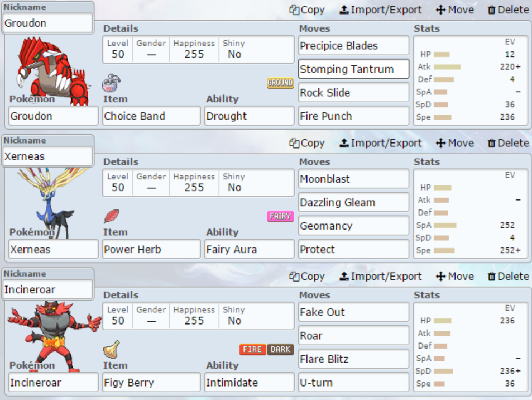This screenshot has height=400, width=532.
Task: Delete the Xerneas set
Action: [x=508, y=143]
